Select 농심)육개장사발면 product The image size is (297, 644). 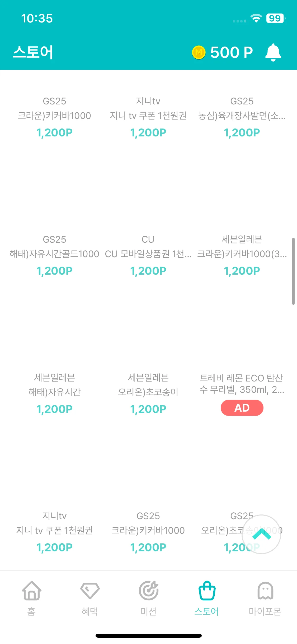pyautogui.click(x=242, y=116)
